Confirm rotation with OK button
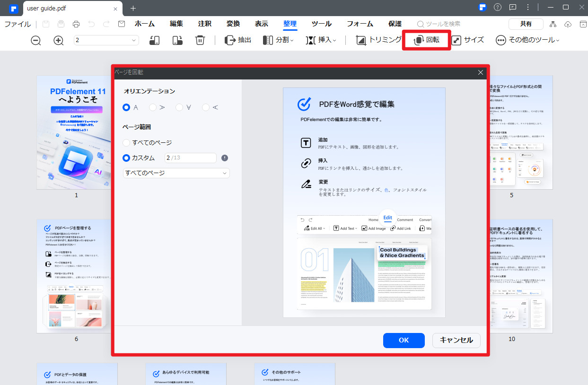The width and height of the screenshot is (588, 385). (404, 340)
